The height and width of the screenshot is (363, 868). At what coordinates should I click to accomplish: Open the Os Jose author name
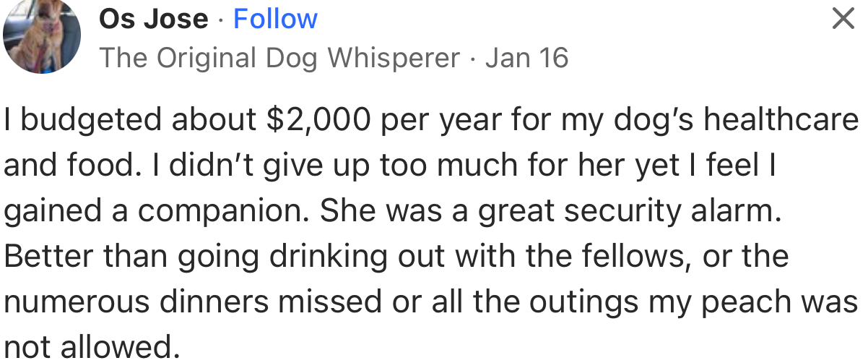click(x=154, y=18)
